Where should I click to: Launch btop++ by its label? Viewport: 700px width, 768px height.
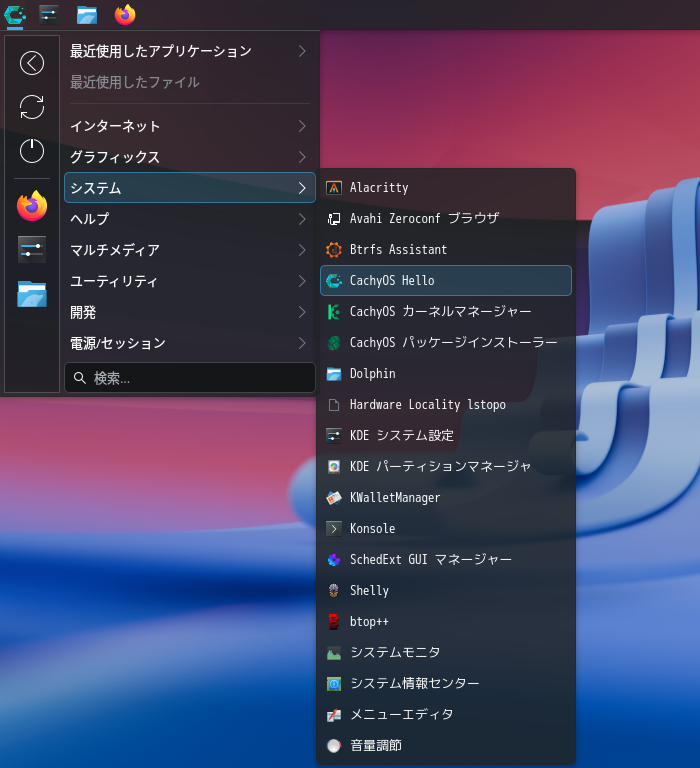point(369,622)
